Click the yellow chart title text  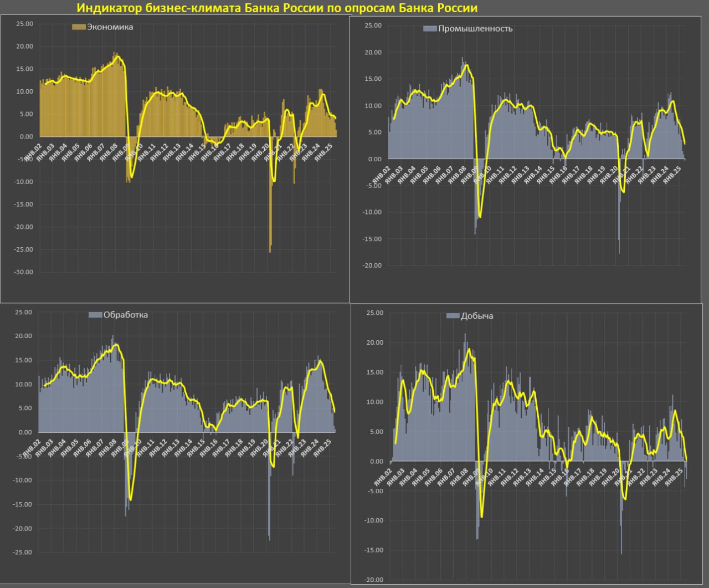pyautogui.click(x=277, y=8)
